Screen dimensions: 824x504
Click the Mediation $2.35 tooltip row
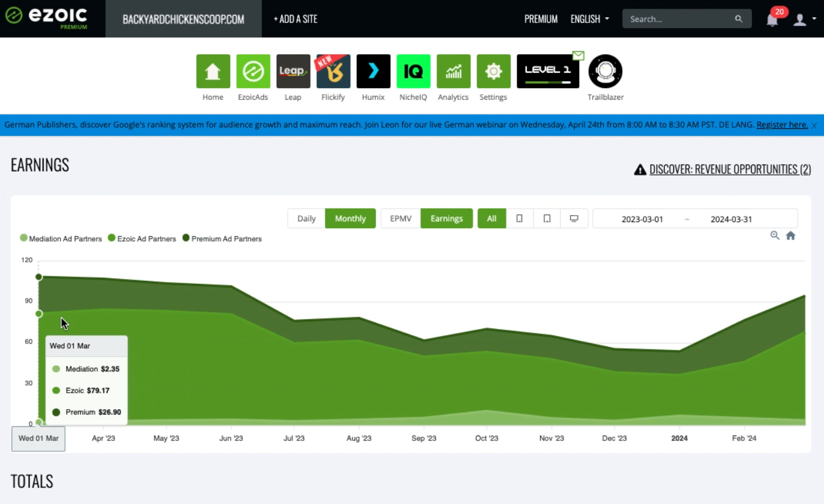click(x=86, y=369)
